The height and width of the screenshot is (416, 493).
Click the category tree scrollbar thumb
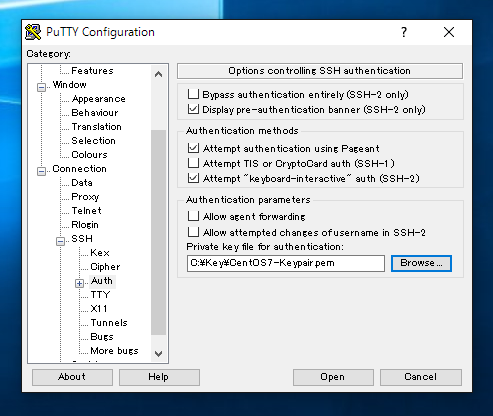(159, 232)
